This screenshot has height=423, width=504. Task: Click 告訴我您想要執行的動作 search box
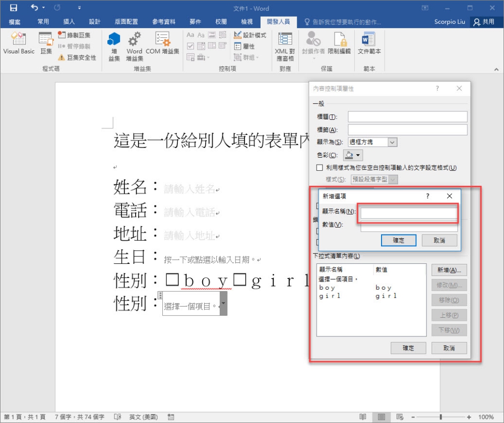343,22
